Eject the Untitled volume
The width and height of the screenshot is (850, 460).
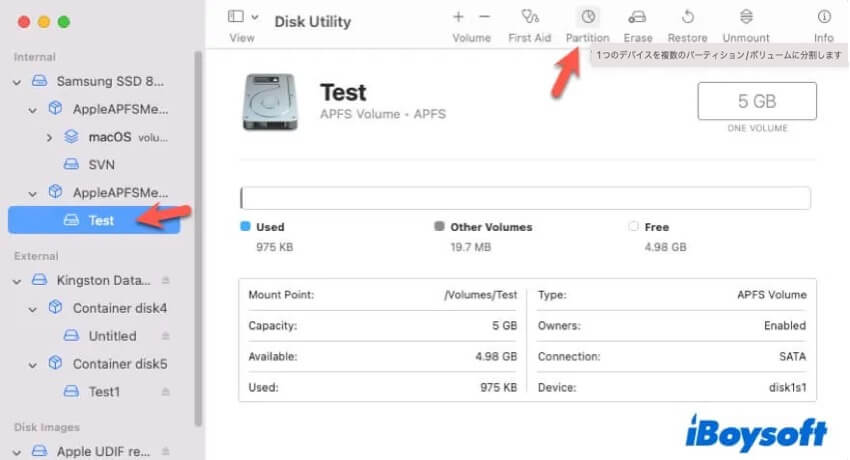click(166, 337)
